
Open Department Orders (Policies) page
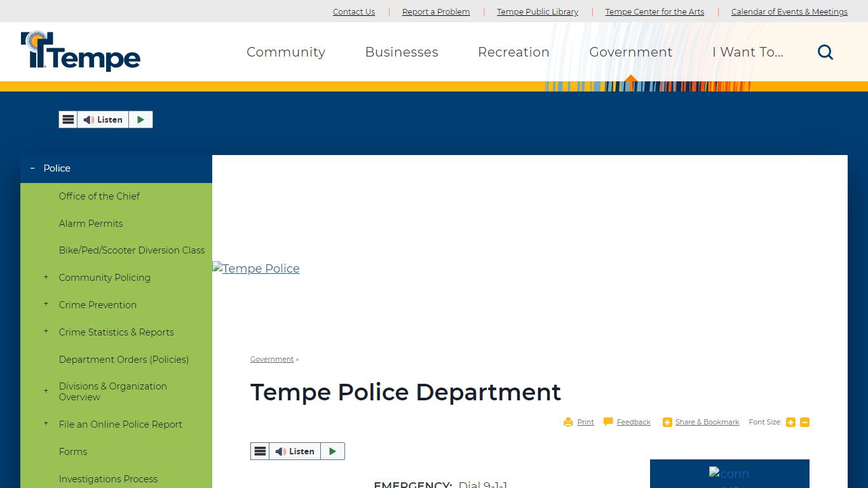[124, 360]
